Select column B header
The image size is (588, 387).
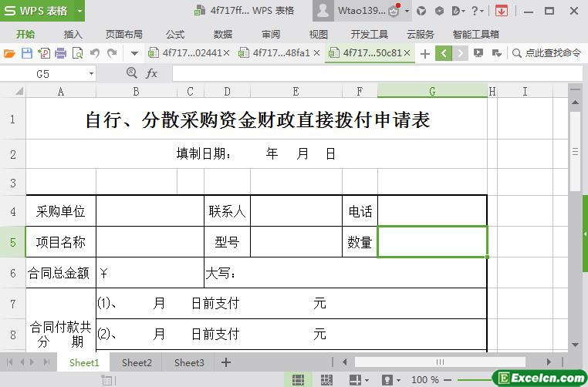click(x=136, y=92)
